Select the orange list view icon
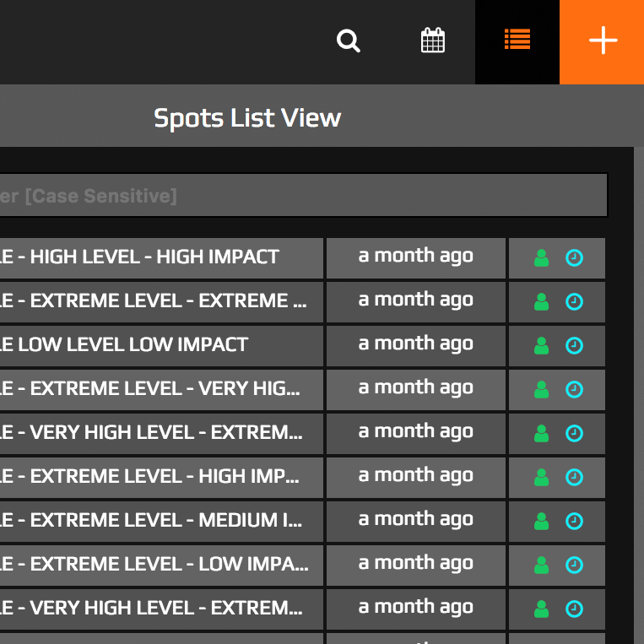The image size is (644, 644). click(x=517, y=40)
